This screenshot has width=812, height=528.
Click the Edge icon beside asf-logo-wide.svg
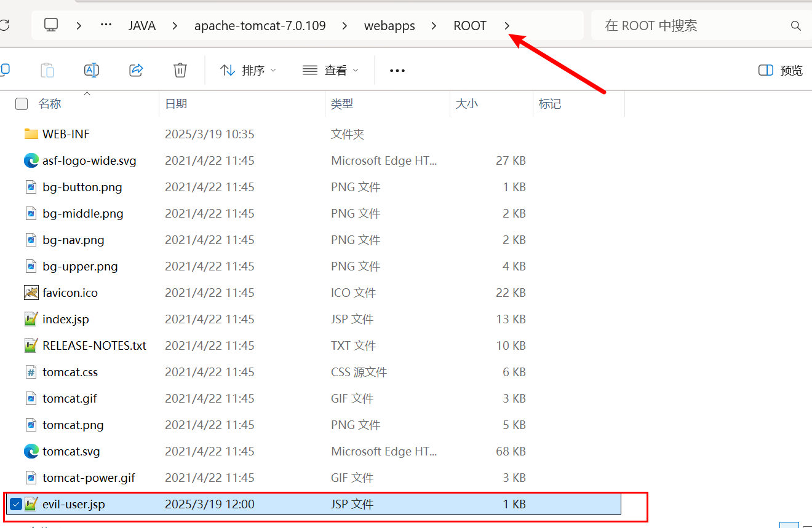click(x=31, y=160)
